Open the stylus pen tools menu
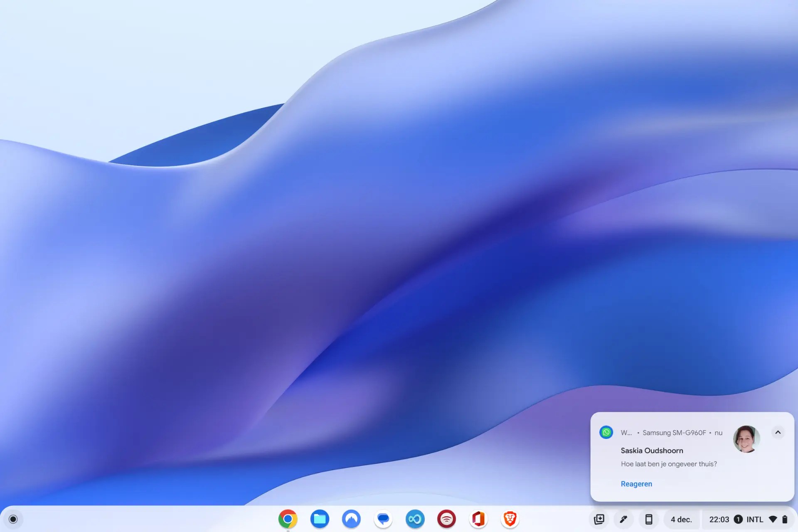Screen dimensions: 798x532 [624, 519]
